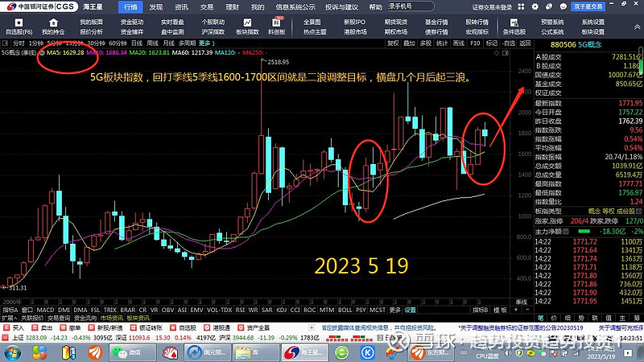Open the 科创板 icon
Image resolution: width=644 pixels, height=362 pixels.
[x=277, y=23]
